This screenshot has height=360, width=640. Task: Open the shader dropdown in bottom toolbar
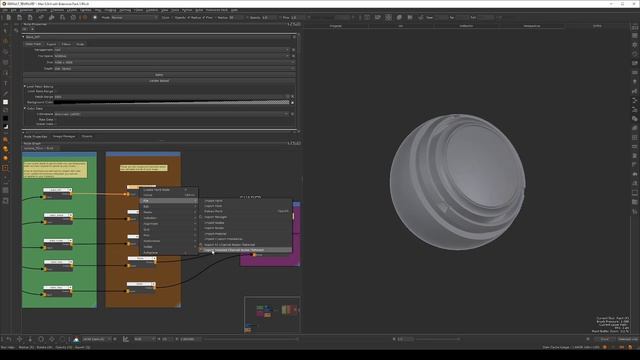point(97,339)
